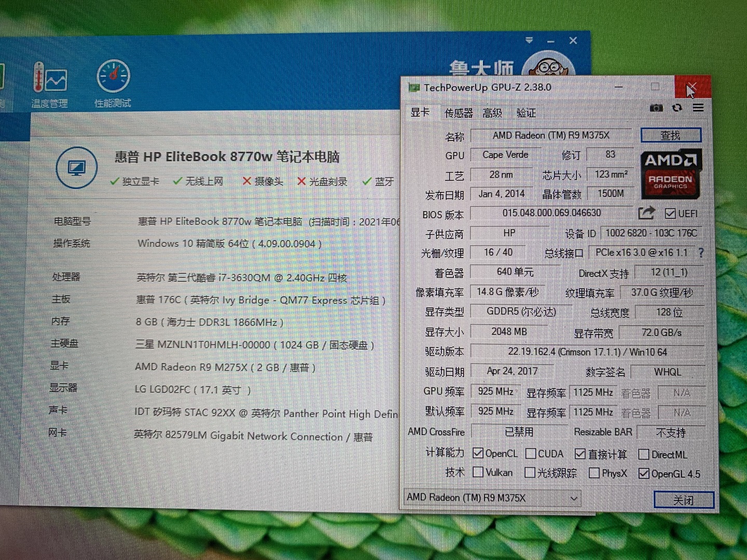Click the WHQL digital signature value
Image resolution: width=747 pixels, height=560 pixels.
[x=667, y=372]
